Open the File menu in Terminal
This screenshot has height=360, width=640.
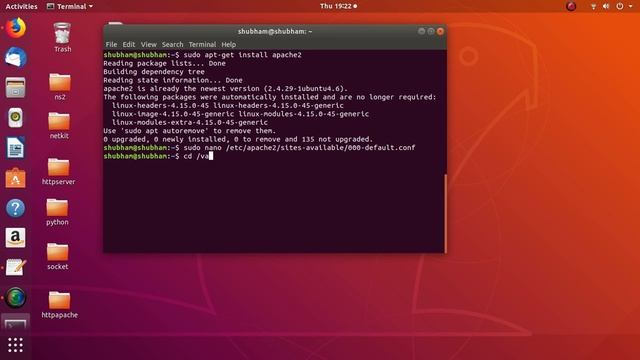pos(111,44)
